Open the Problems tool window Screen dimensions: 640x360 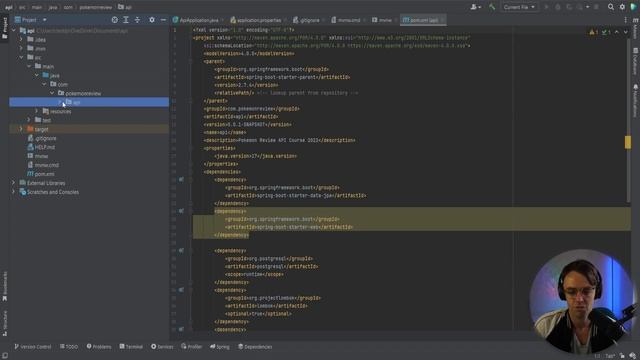[99, 347]
